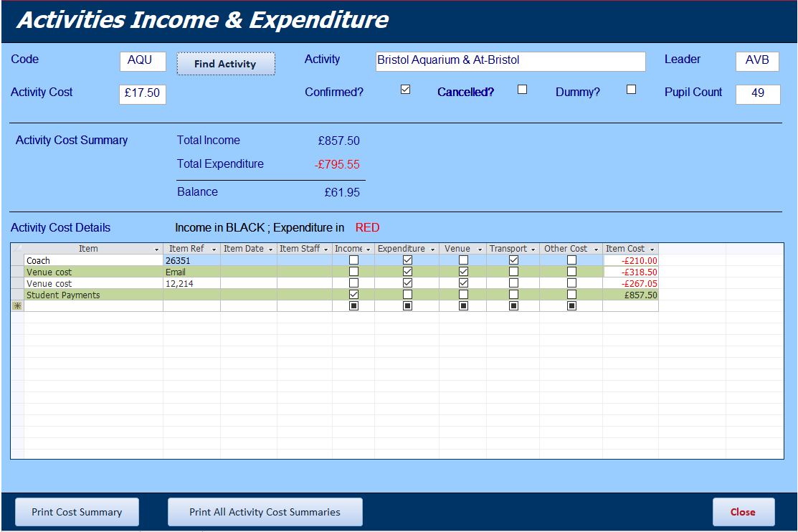This screenshot has width=798, height=532.
Task: Click the Balance value £61.95
Action: 342,192
